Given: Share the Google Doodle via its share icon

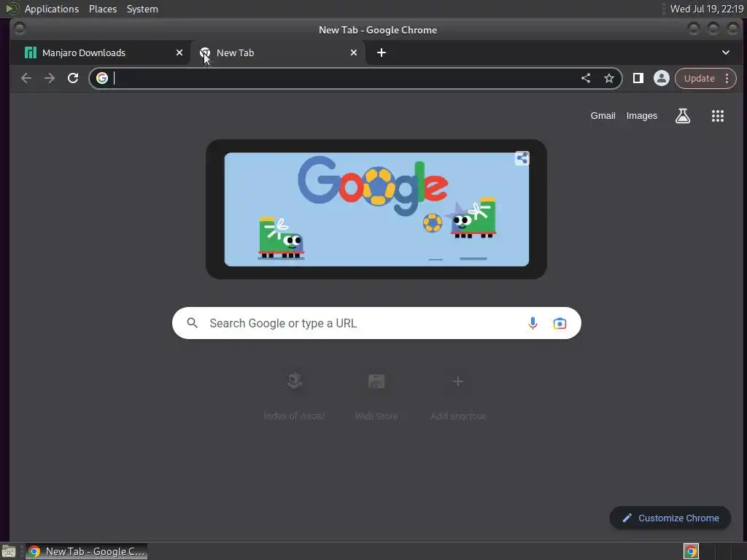Looking at the screenshot, I should pos(522,158).
